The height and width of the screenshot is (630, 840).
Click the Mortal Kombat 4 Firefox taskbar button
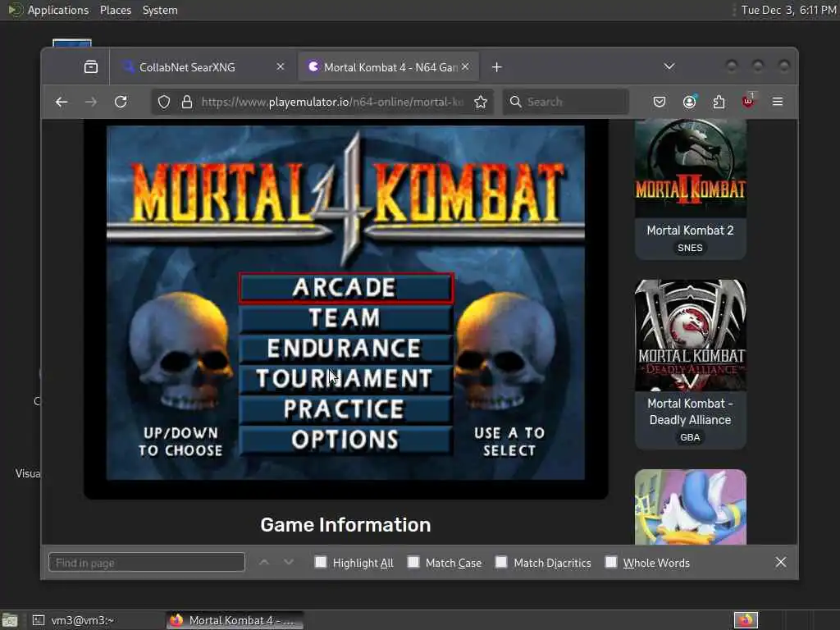point(235,620)
